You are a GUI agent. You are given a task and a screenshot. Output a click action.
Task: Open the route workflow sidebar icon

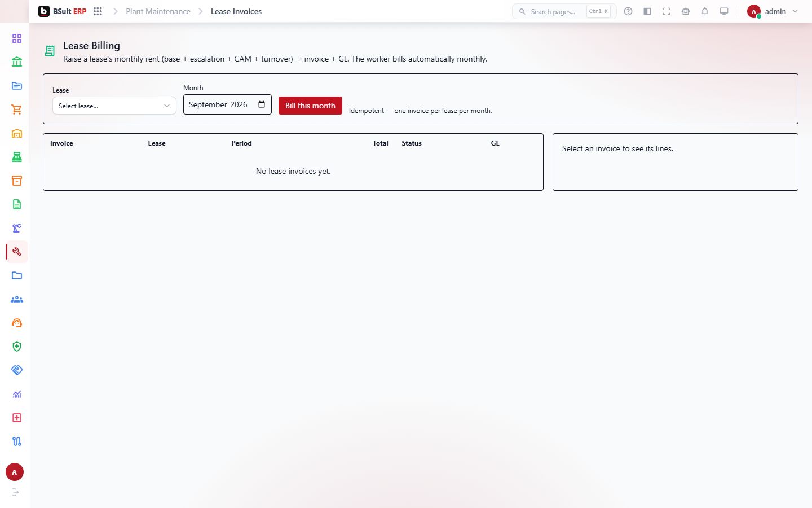17,441
